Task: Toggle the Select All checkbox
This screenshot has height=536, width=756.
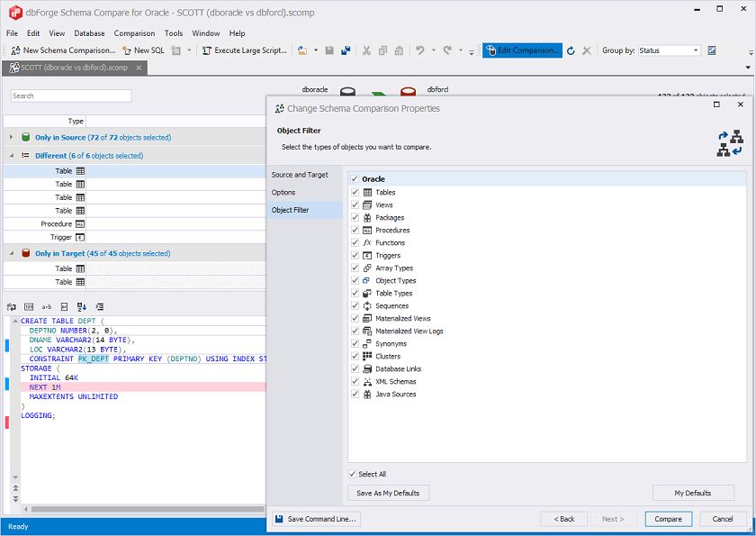Action: [352, 473]
